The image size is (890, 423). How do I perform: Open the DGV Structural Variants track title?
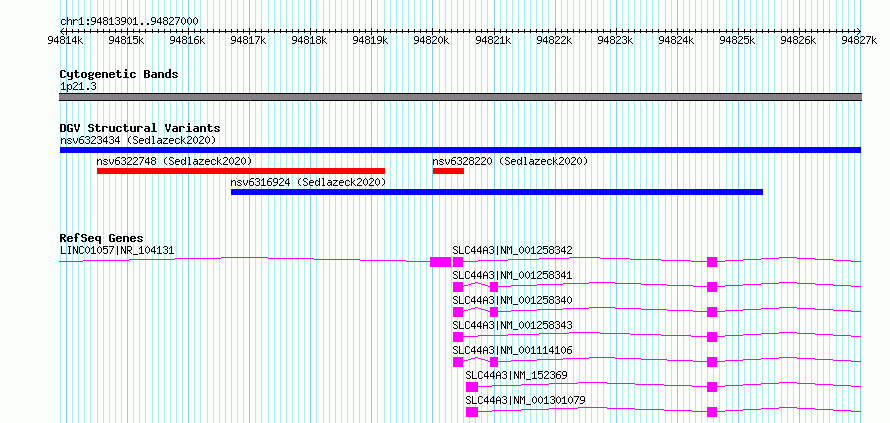140,128
